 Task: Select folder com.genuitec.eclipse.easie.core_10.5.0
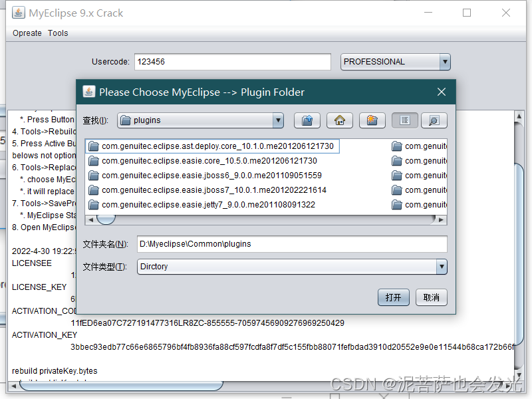(x=203, y=161)
